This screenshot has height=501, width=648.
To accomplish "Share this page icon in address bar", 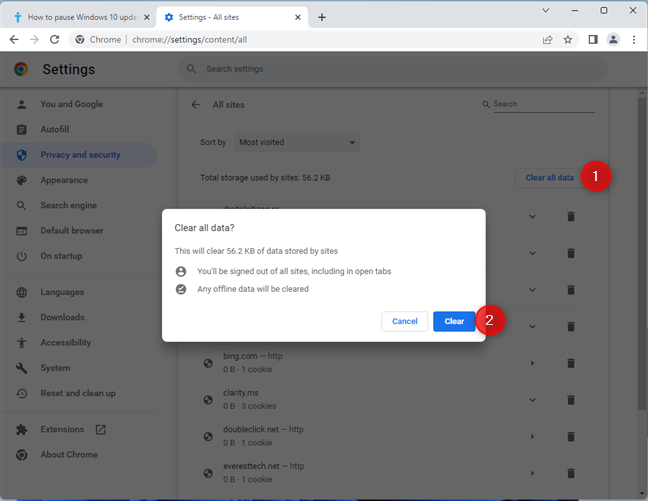I will pyautogui.click(x=548, y=40).
